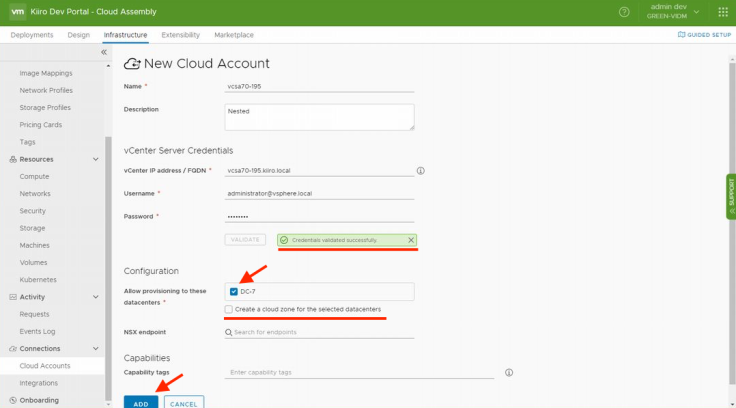This screenshot has width=736, height=408.
Task: Open Volumes under Resources
Action: pos(33,263)
